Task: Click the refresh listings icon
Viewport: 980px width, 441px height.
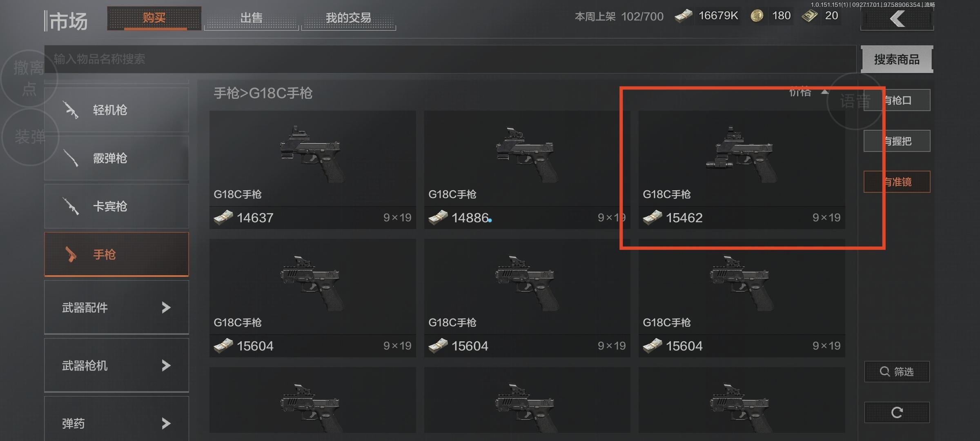Action: pyautogui.click(x=897, y=412)
